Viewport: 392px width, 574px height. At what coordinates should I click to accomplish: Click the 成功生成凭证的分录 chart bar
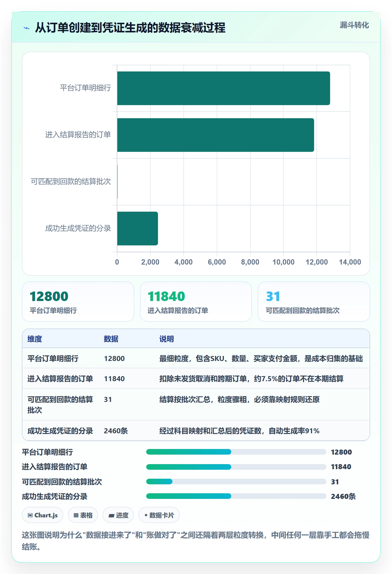tap(137, 228)
